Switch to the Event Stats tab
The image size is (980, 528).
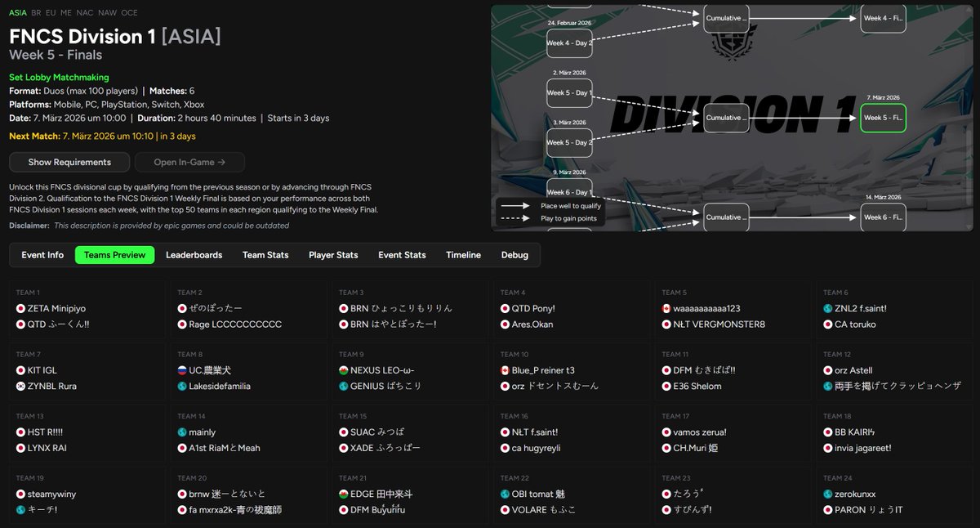point(402,255)
